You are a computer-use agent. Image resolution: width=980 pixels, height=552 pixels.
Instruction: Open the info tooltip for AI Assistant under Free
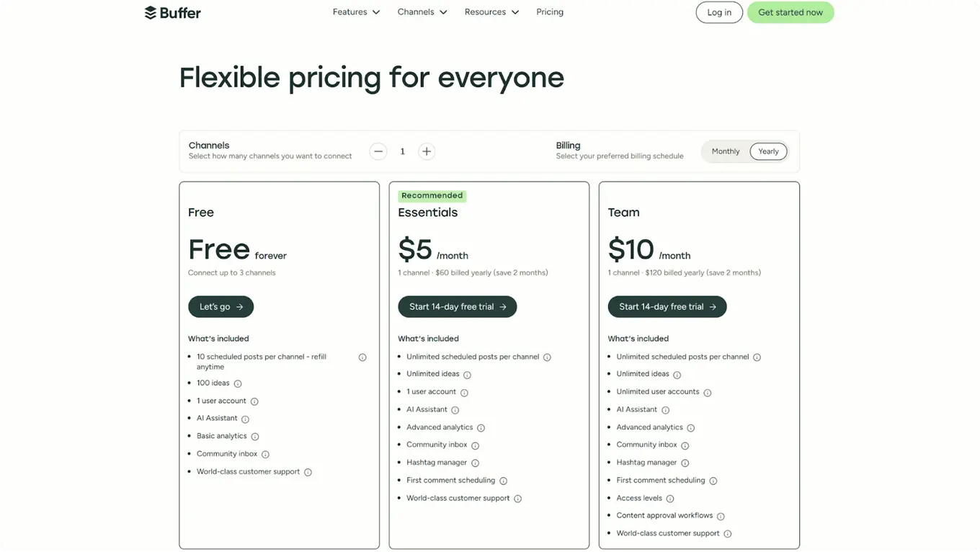point(244,418)
